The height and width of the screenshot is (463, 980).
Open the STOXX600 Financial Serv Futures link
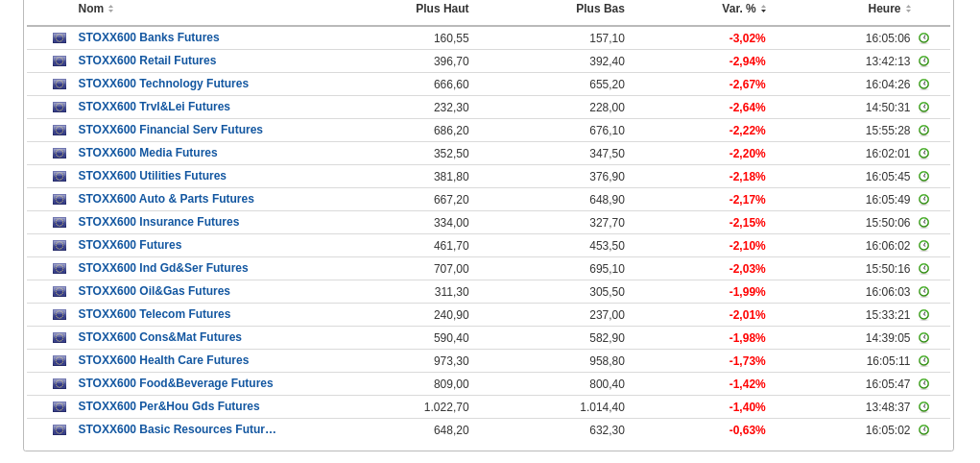tap(170, 130)
